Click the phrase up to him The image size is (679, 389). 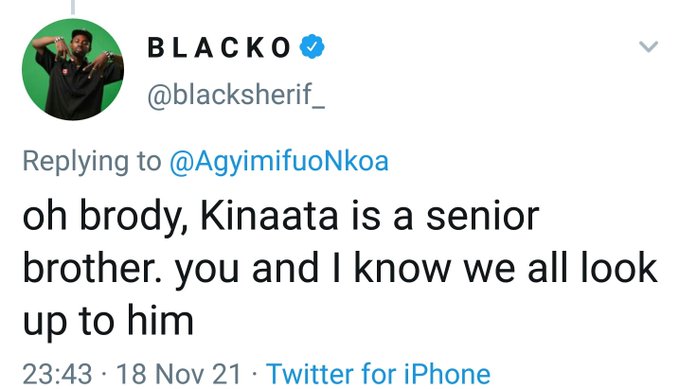coord(108,322)
